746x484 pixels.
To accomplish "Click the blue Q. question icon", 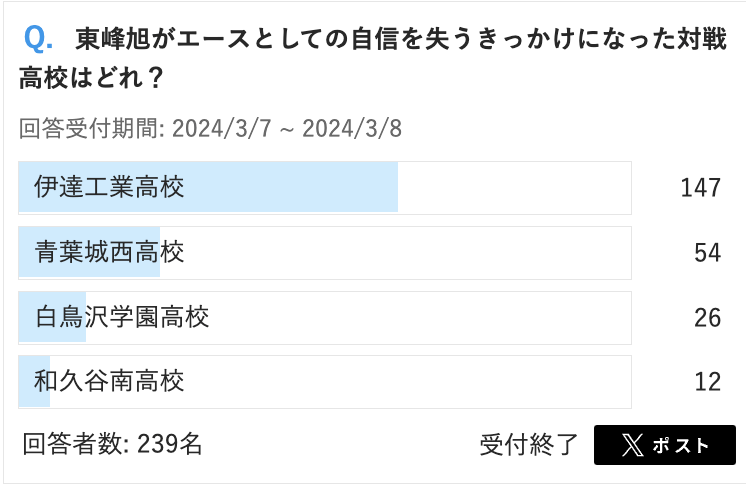I will pyautogui.click(x=39, y=39).
